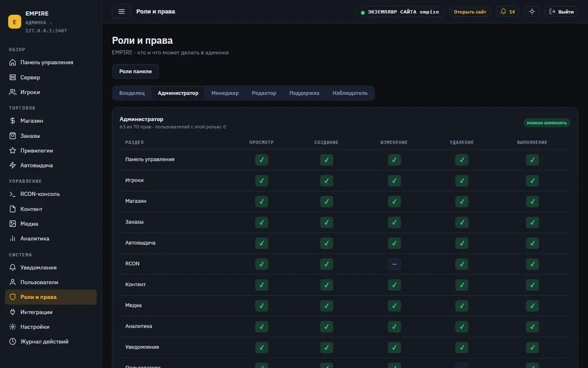Click the Журнал действий clock icon
The width and height of the screenshot is (588, 368).
13,342
